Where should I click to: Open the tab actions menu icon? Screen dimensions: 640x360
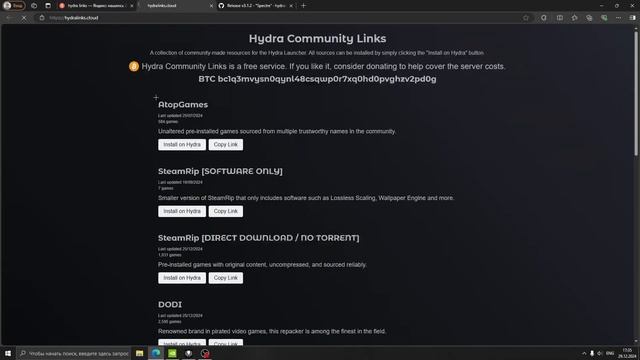48,6
